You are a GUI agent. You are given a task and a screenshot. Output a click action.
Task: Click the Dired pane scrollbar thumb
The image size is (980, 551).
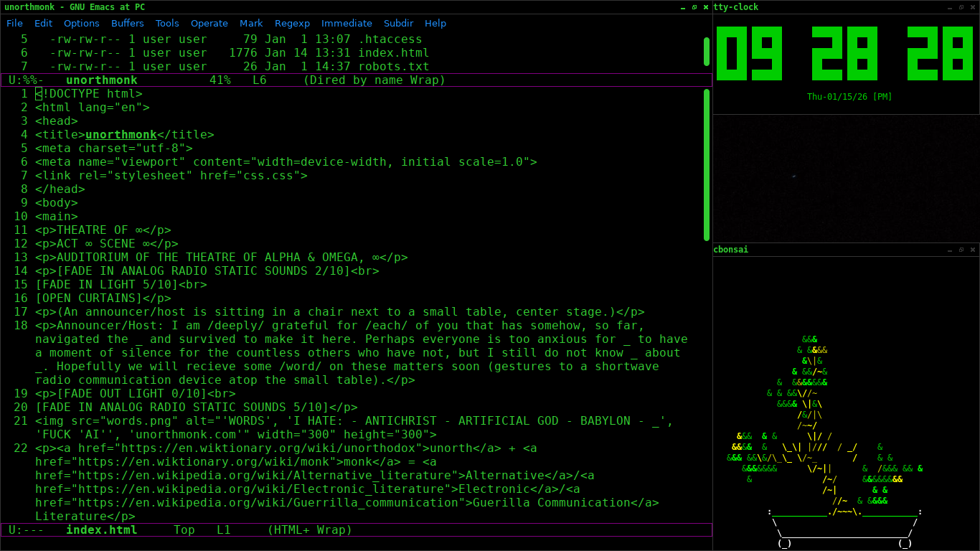[707, 51]
